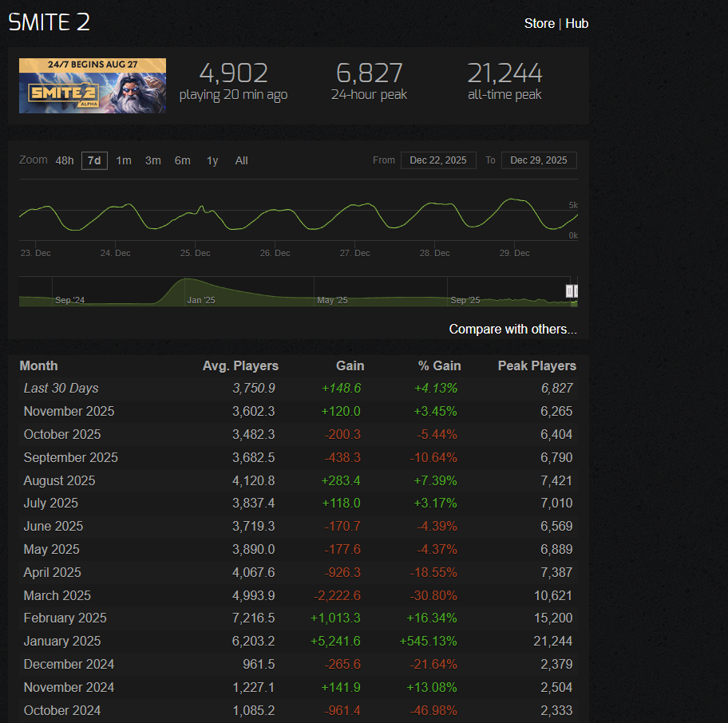
Task: Select the September 2025 row label
Action: [70, 457]
